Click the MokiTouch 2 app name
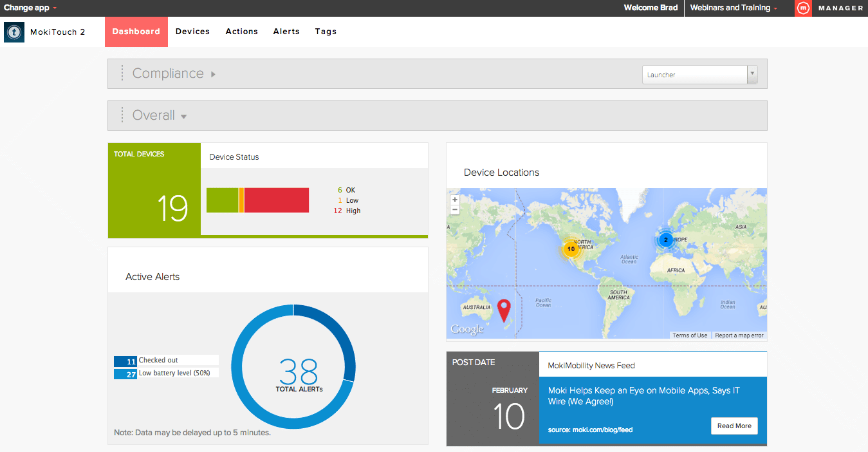Image resolution: width=868 pixels, height=452 pixels. pyautogui.click(x=58, y=32)
